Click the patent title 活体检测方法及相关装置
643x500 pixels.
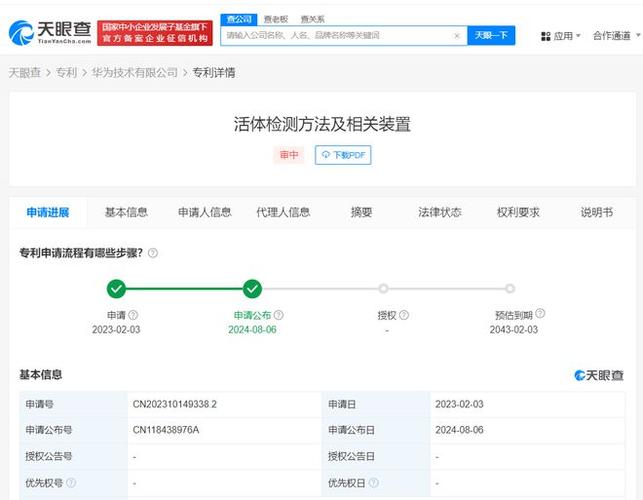pyautogui.click(x=322, y=124)
